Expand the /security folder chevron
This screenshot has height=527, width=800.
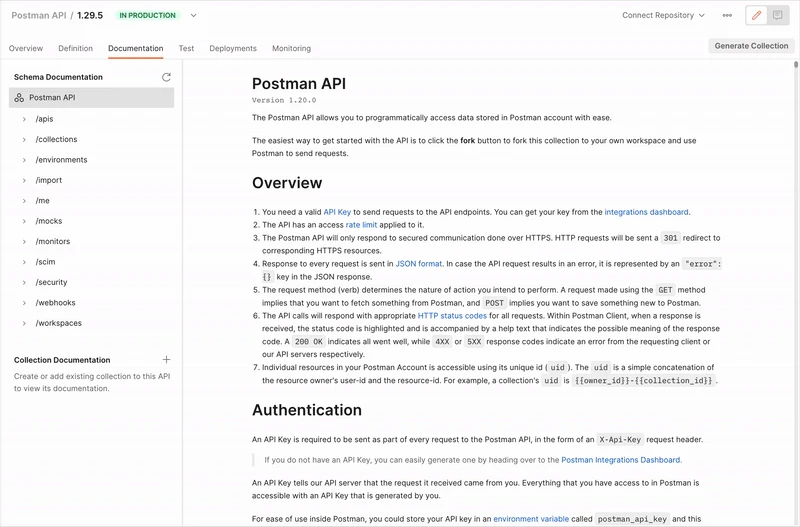[24, 282]
